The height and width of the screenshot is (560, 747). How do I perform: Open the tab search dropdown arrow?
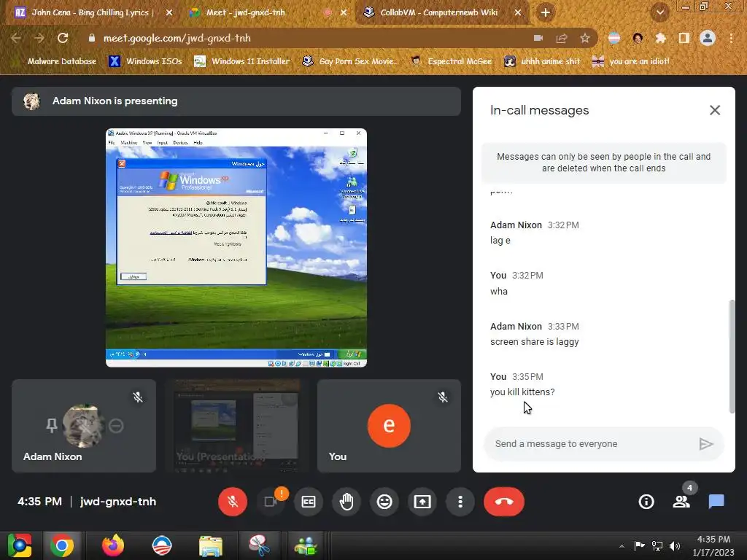659,12
